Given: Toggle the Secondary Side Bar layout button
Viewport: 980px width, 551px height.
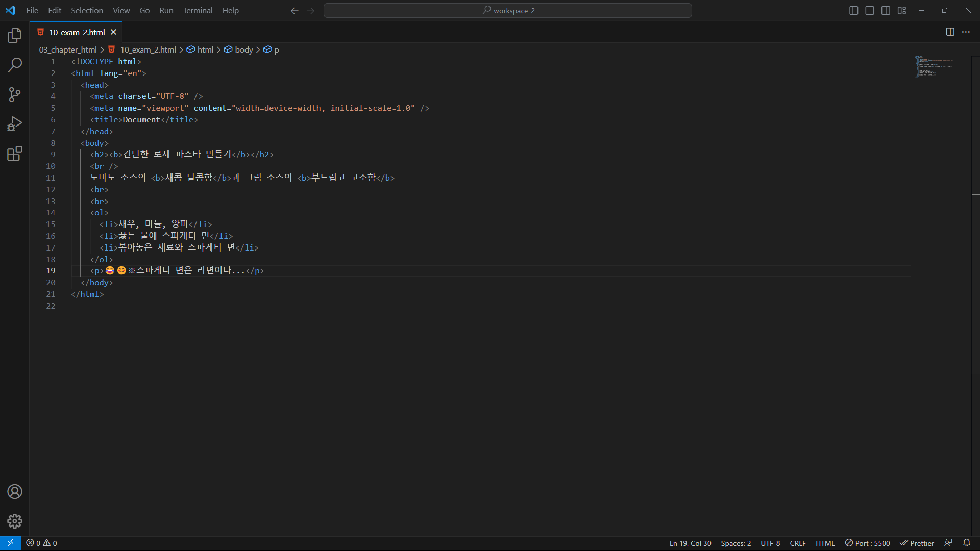Looking at the screenshot, I should click(x=886, y=11).
